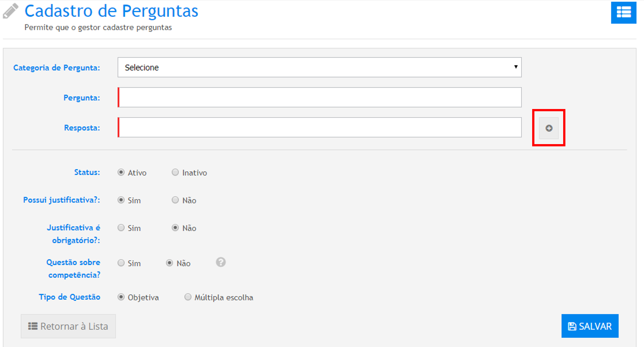Click the plus icon beside Resposta field
Viewport: 644px width, 347px height.
[549, 128]
